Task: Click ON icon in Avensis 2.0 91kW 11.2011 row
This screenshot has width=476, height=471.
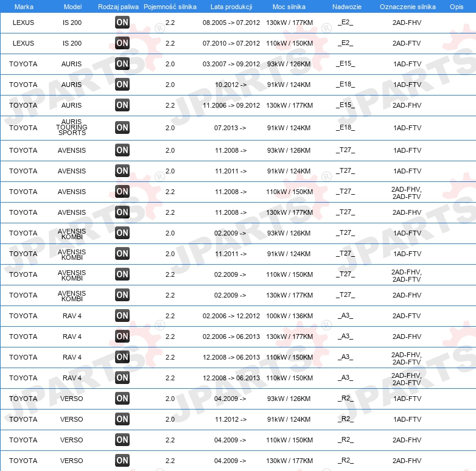Action: (x=122, y=170)
